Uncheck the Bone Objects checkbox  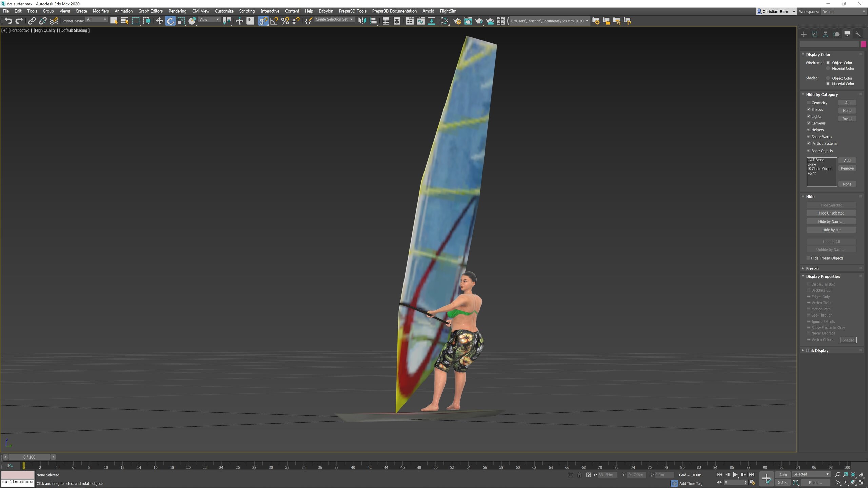(x=809, y=151)
